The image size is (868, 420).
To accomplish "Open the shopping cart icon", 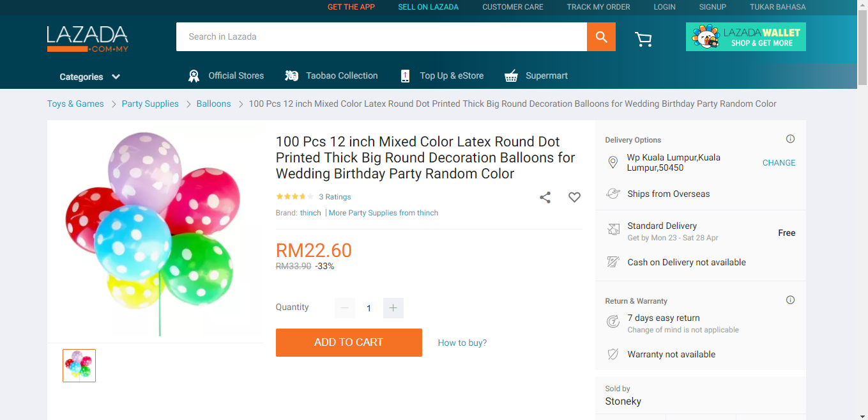I will (643, 40).
